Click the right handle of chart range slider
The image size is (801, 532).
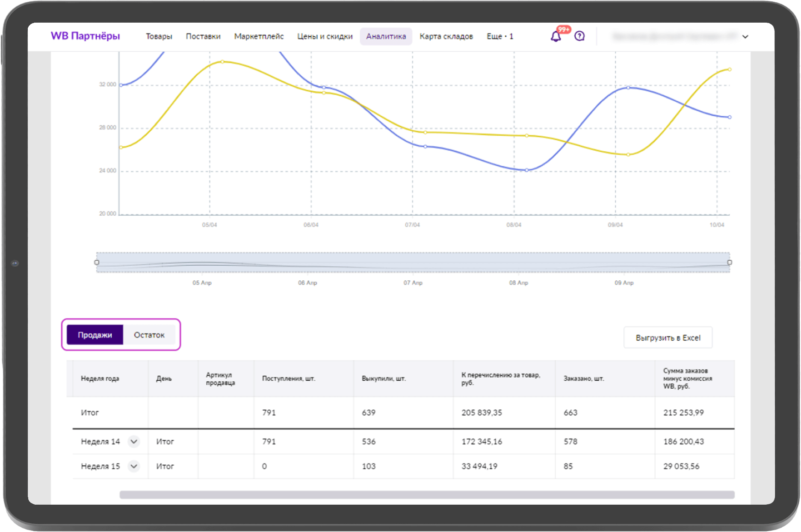[x=730, y=262]
